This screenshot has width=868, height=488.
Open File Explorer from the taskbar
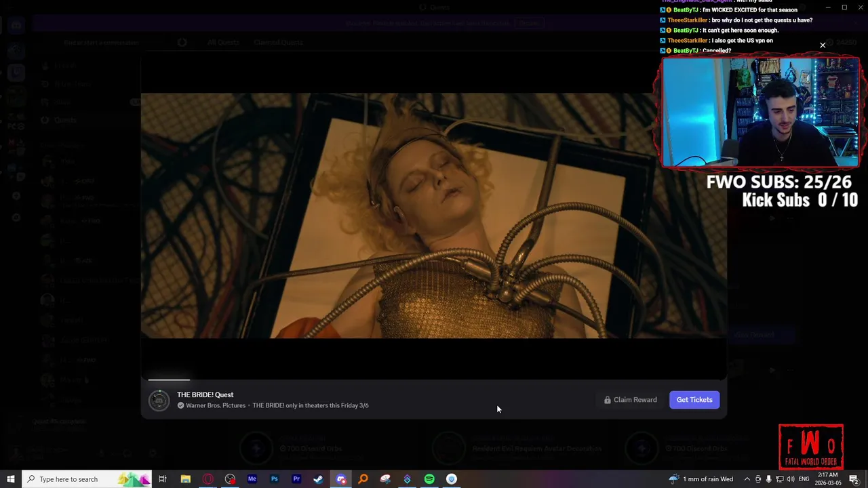pos(185,479)
